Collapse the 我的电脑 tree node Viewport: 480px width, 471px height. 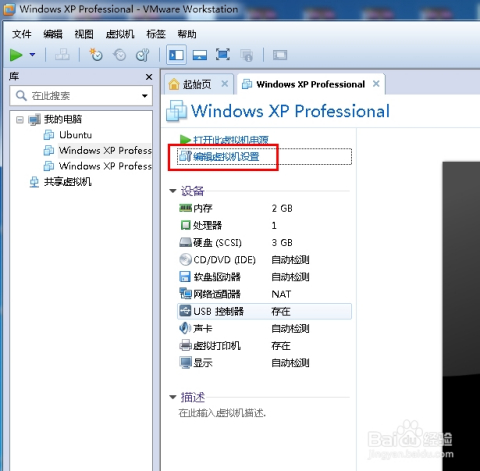coord(20,119)
